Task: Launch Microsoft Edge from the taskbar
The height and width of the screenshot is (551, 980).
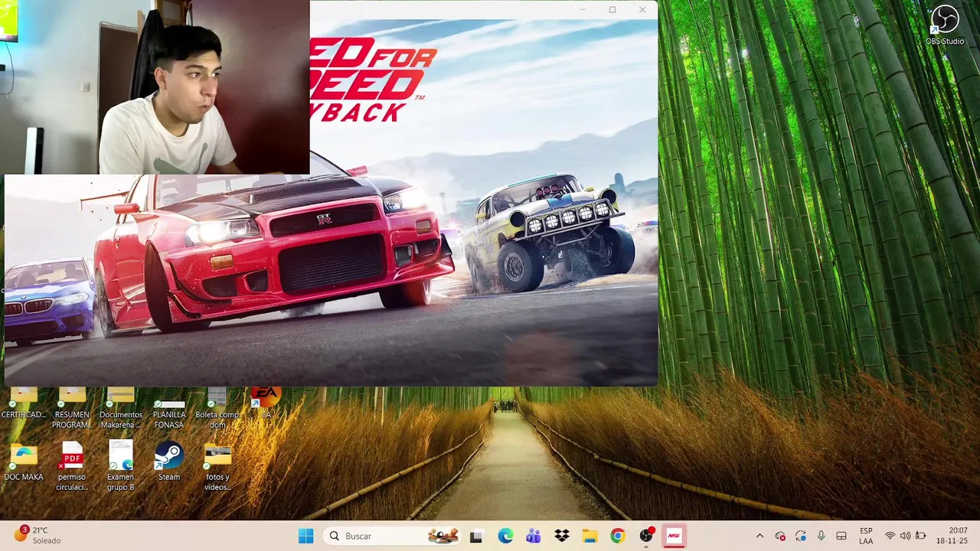Action: tap(505, 536)
